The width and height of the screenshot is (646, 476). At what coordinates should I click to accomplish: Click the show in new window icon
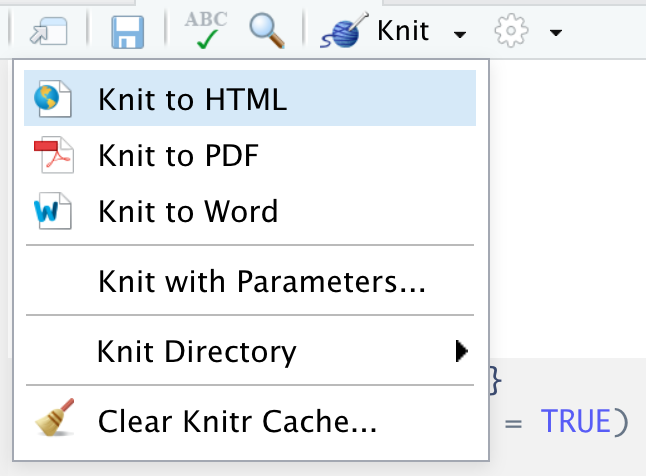click(x=49, y=31)
